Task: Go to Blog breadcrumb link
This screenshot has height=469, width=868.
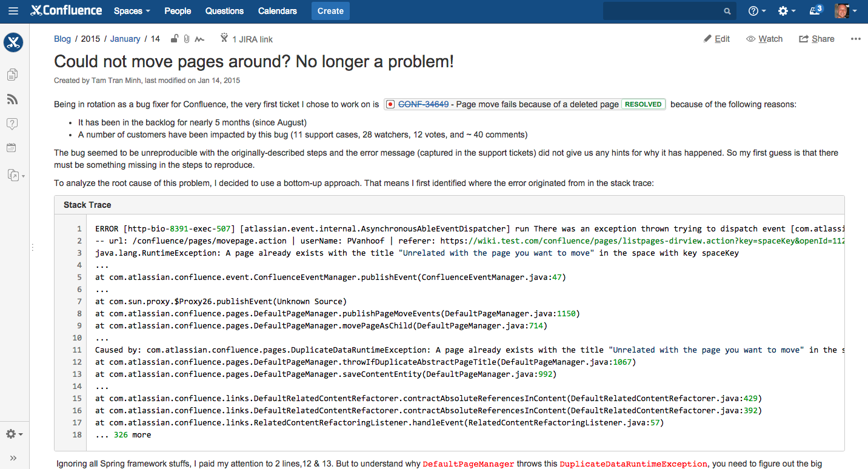Action: click(x=62, y=39)
